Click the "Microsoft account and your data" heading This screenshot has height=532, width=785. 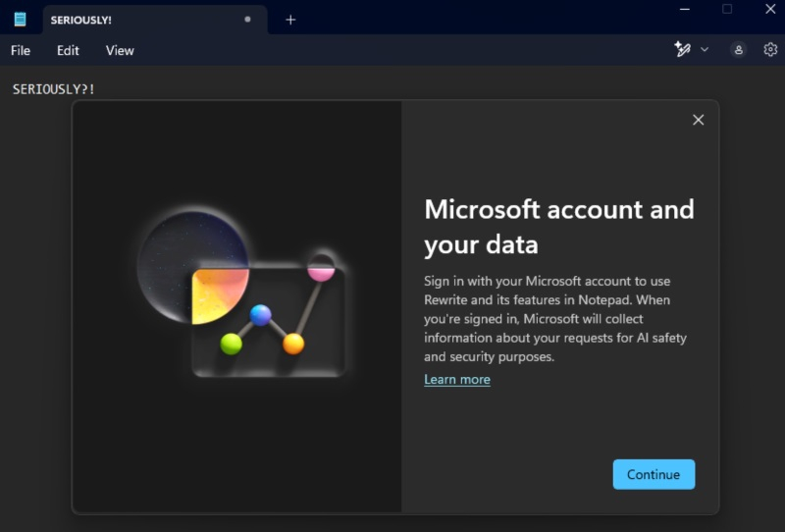pos(558,226)
